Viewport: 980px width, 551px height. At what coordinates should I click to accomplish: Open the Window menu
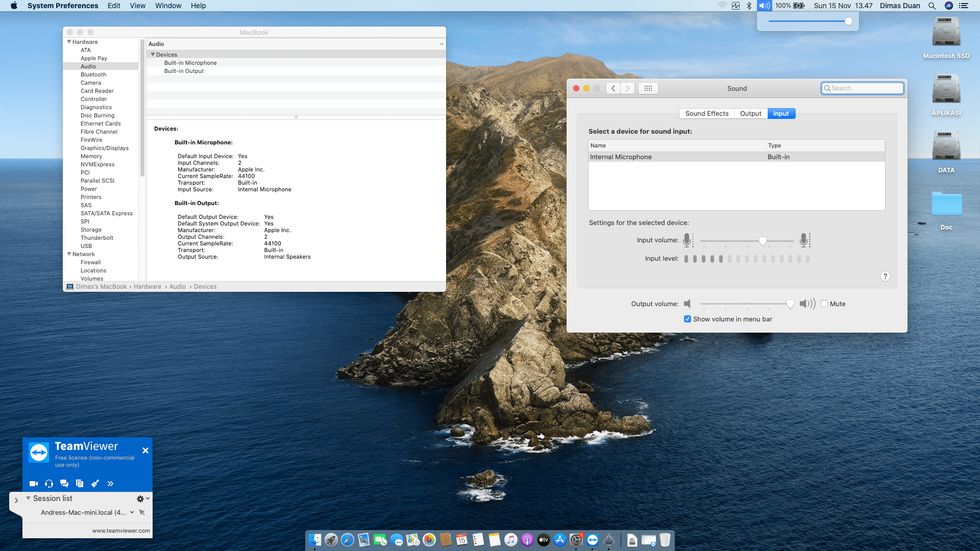tap(168, 6)
